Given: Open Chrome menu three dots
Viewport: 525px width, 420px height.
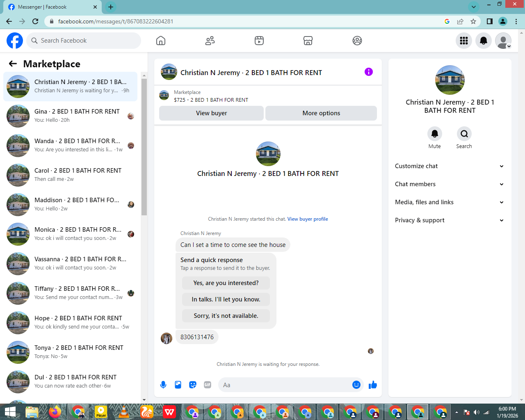Looking at the screenshot, I should [516, 21].
